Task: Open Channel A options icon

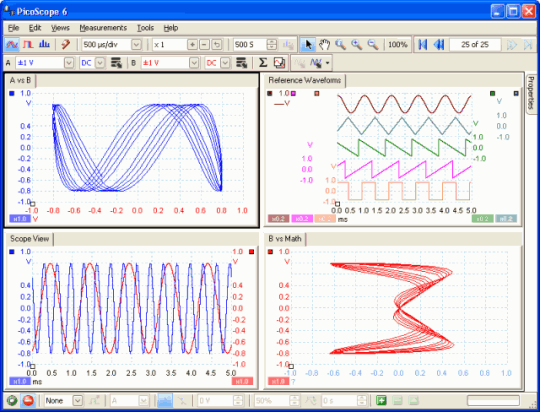Action: (x=116, y=63)
